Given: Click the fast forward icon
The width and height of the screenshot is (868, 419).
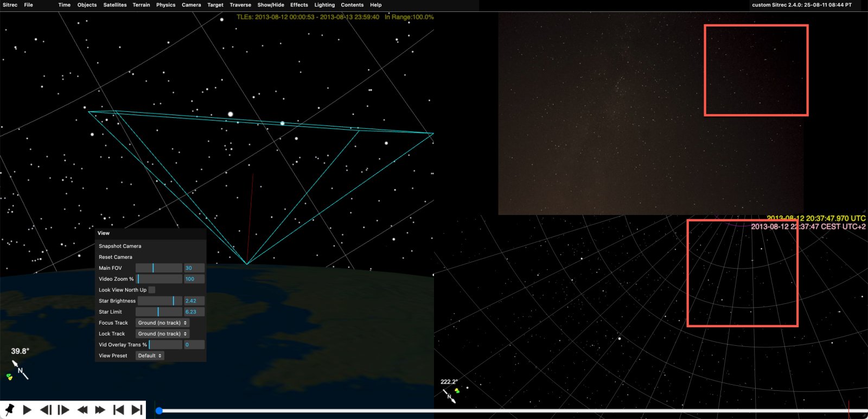Looking at the screenshot, I should coord(100,410).
